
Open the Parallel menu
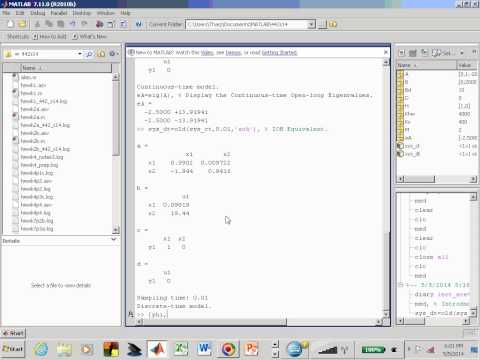coord(59,13)
